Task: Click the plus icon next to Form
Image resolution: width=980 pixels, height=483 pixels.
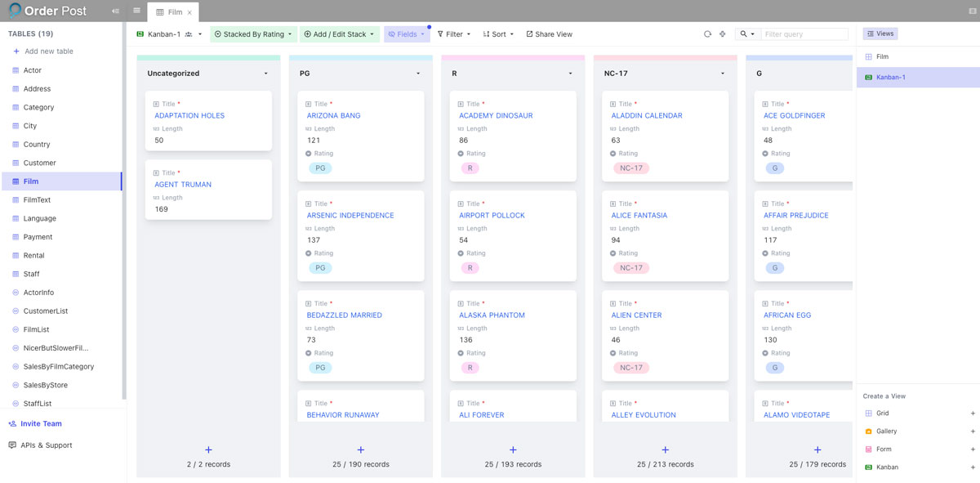Action: tap(973, 449)
